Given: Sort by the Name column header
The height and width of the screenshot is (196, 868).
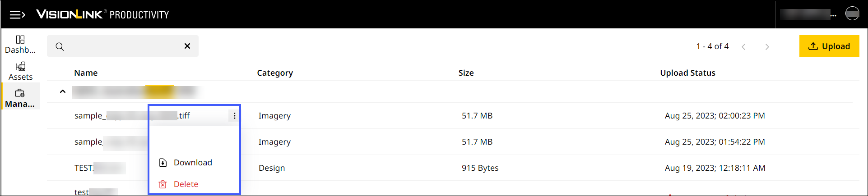Looking at the screenshot, I should click(x=86, y=73).
